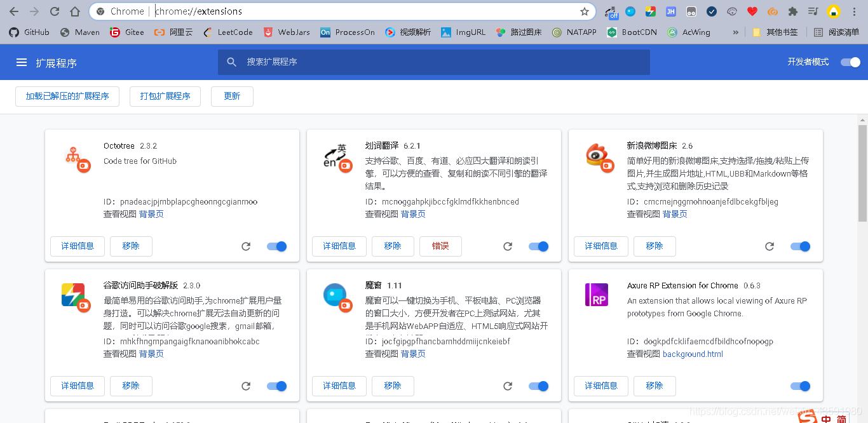Click the yellow profile avatar icon

pyautogui.click(x=834, y=11)
